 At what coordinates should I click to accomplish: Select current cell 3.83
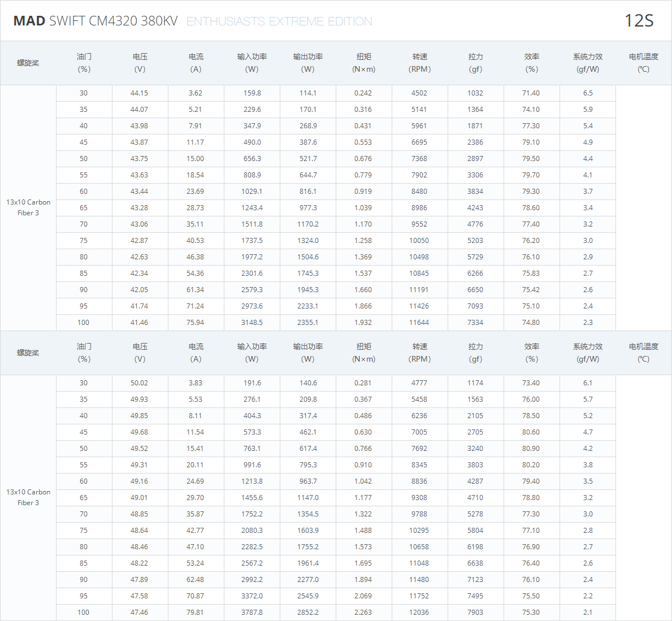pos(196,383)
